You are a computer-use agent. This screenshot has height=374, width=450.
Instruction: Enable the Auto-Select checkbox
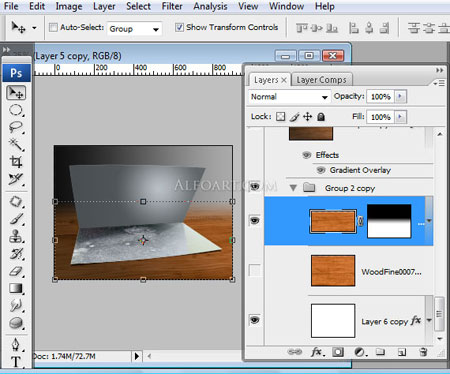coord(53,27)
